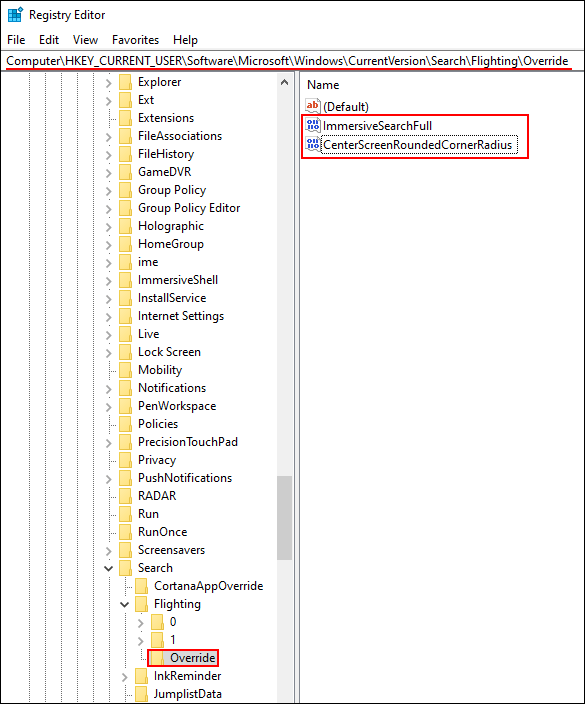Open the Help menu
The width and height of the screenshot is (585, 704).
click(185, 40)
